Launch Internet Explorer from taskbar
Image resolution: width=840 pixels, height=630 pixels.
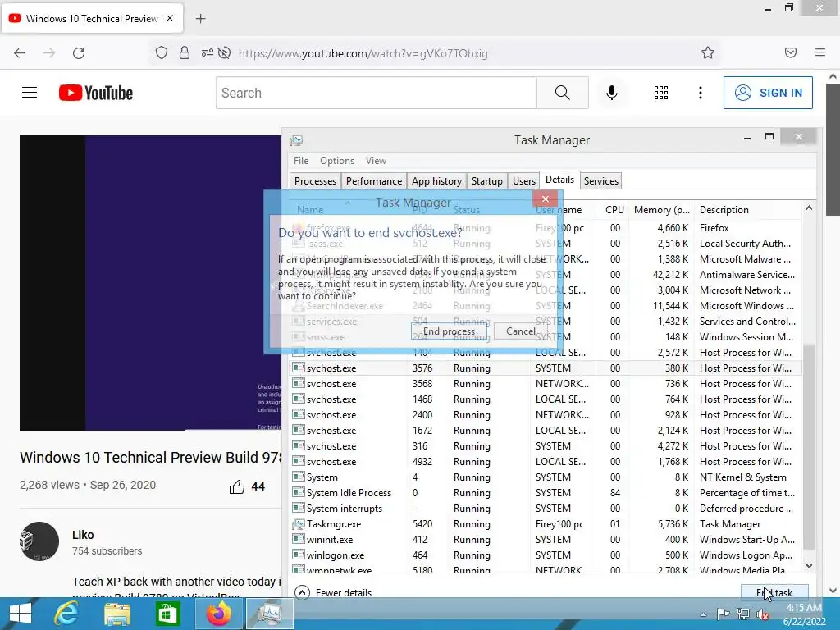(x=67, y=614)
